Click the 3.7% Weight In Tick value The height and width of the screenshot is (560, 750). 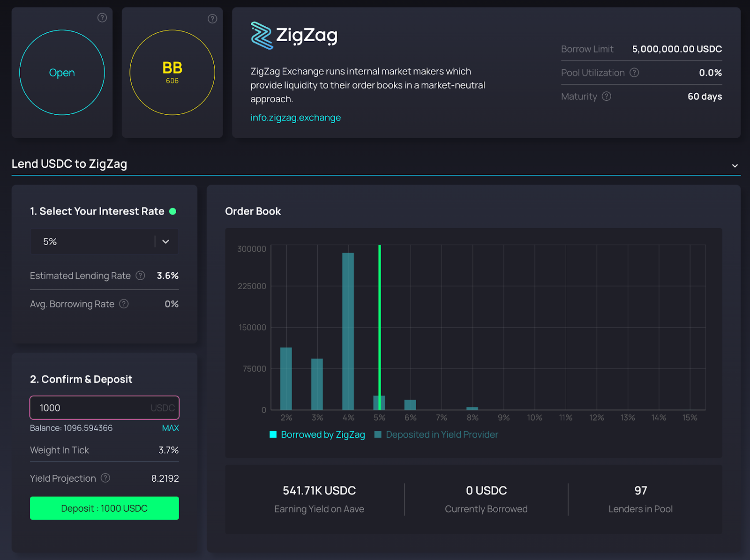click(x=168, y=450)
